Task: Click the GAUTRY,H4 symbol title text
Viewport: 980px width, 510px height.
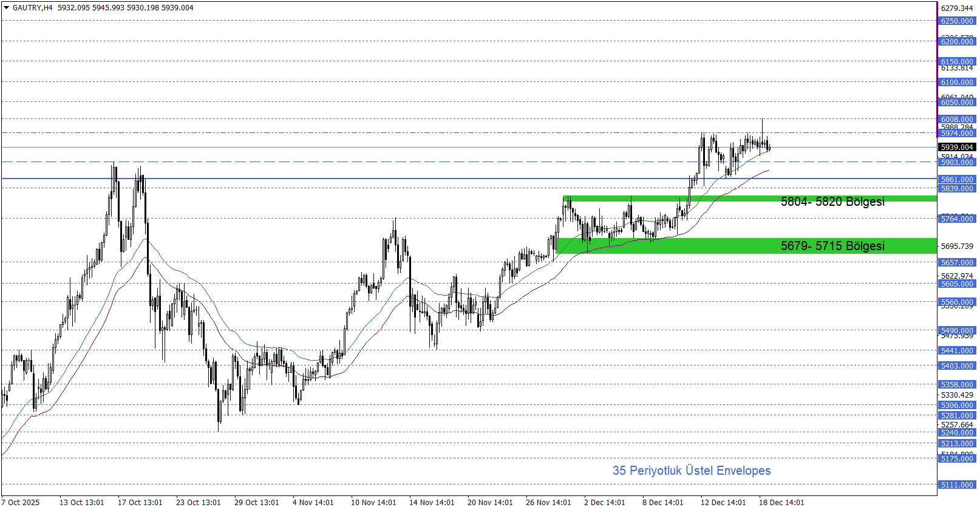Action: [33, 8]
